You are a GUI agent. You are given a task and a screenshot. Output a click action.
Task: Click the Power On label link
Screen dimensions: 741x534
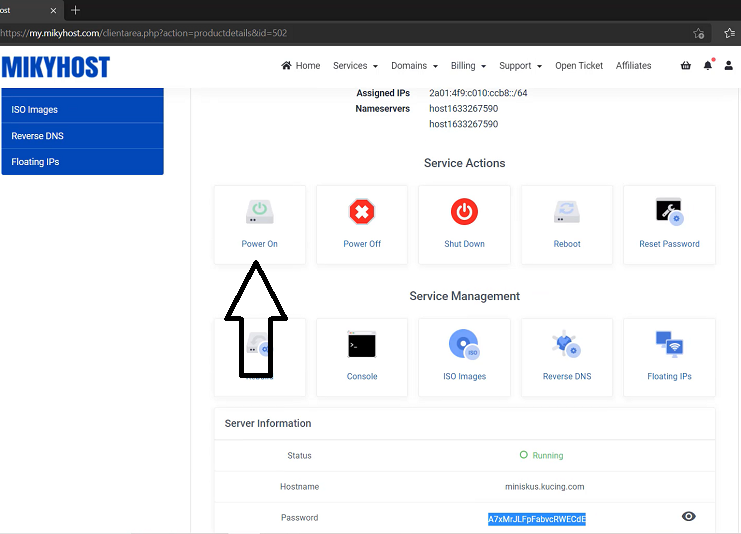pos(259,244)
